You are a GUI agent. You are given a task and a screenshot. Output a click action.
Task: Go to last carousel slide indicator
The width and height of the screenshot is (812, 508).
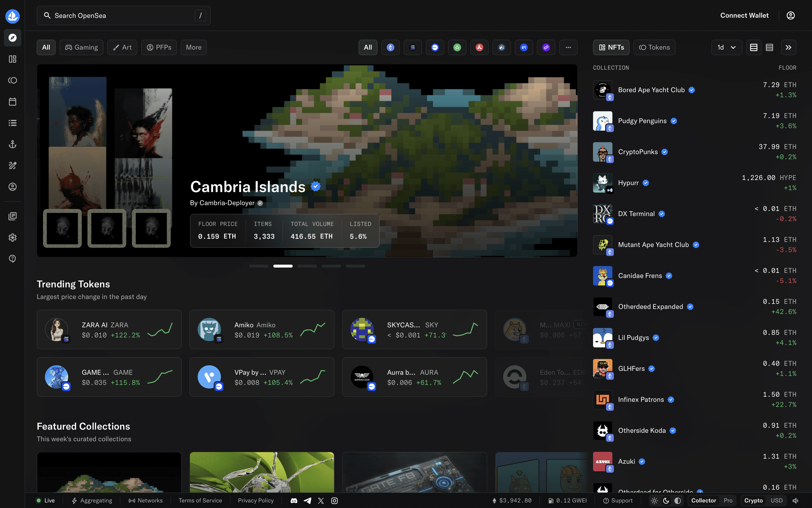coord(355,266)
